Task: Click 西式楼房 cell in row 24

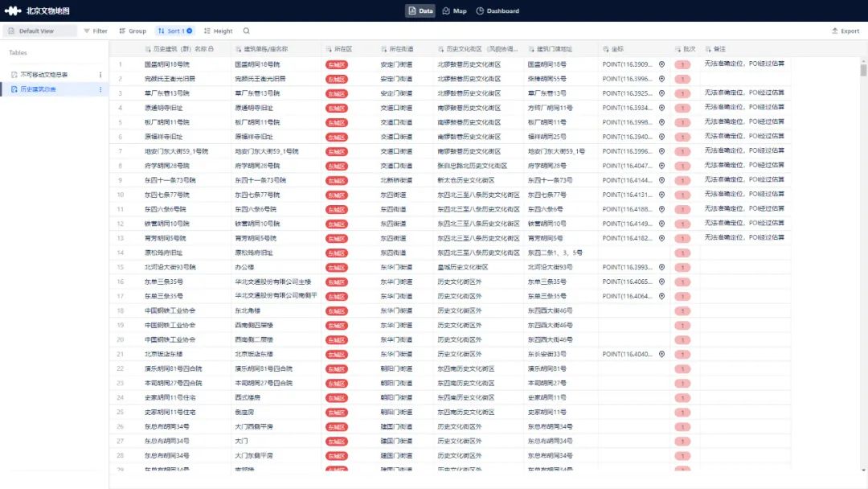Action: [248, 397]
